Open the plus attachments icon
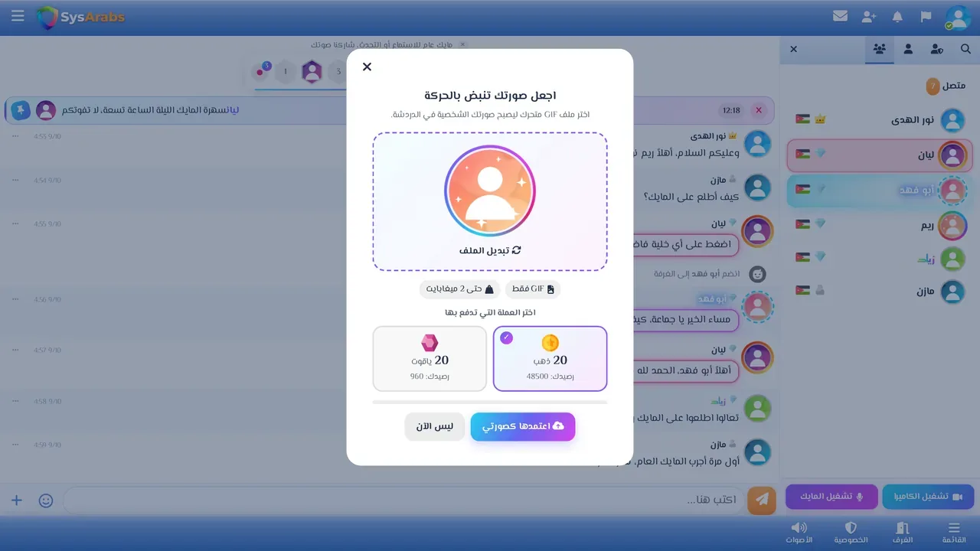The height and width of the screenshot is (551, 980). 17,500
